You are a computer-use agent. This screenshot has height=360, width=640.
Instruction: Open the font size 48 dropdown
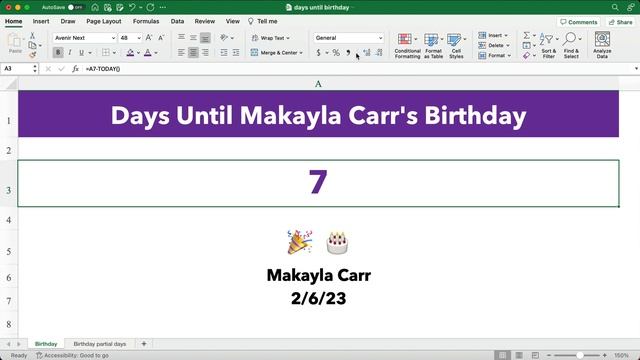point(139,38)
